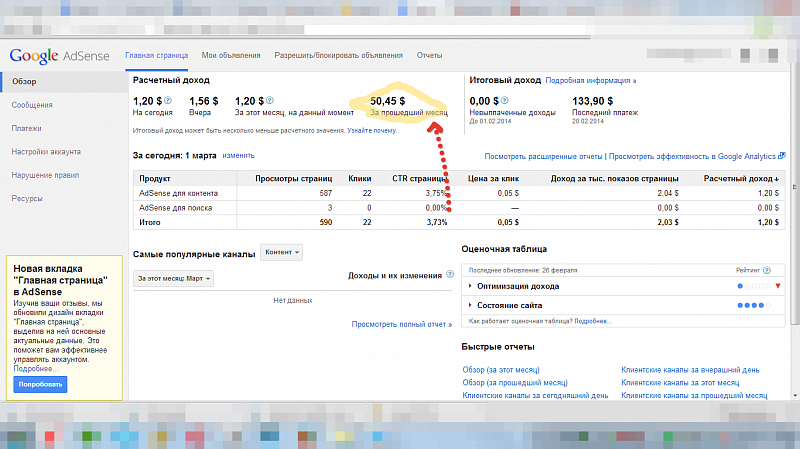Image resolution: width=800 pixels, height=449 pixels.
Task: Click Просмотреть полный отчет link
Action: tap(402, 324)
